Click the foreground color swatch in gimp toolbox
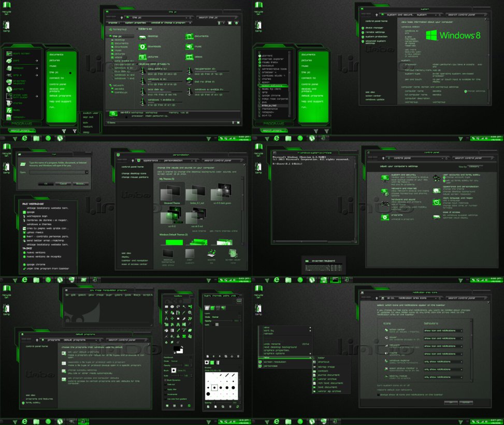 point(177,348)
